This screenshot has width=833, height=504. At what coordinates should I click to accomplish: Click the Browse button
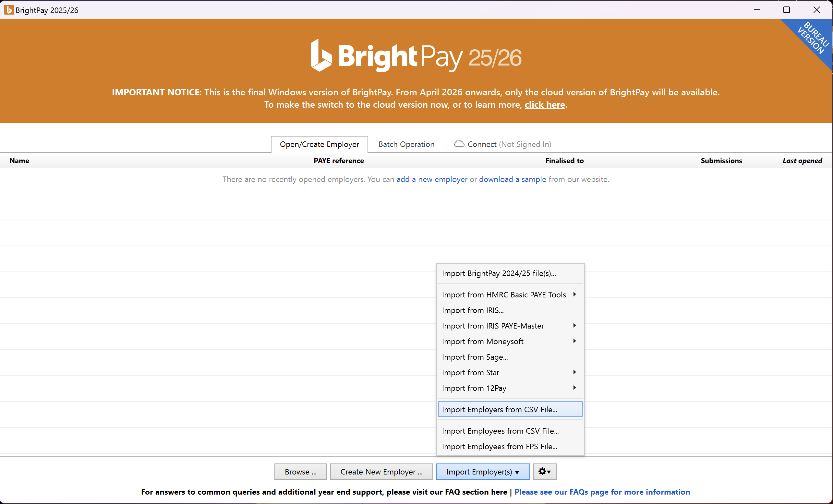301,471
